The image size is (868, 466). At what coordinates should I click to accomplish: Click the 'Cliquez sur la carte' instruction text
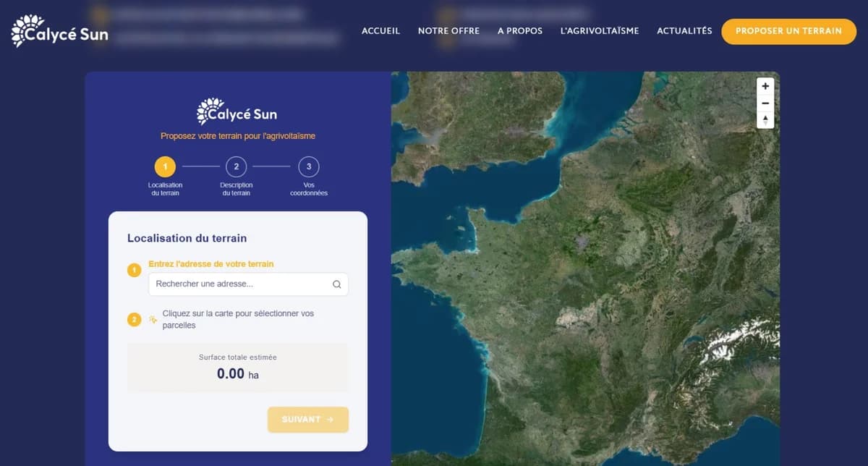tap(238, 319)
